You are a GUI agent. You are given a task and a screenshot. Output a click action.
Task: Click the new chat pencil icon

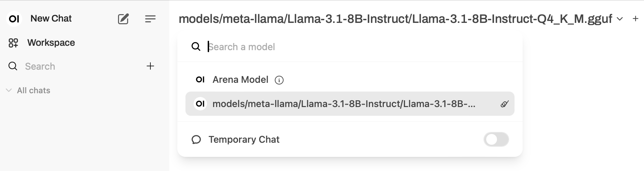[123, 19]
